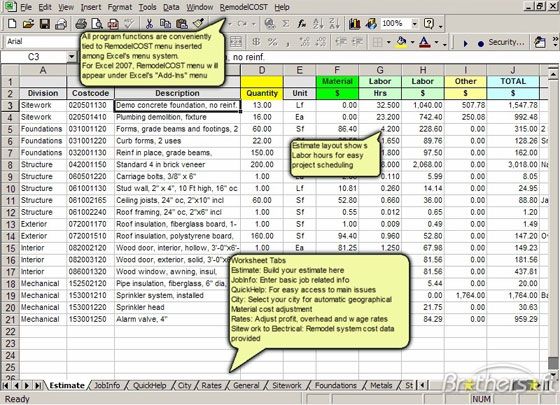Open the Insert Function fx icon
This screenshot has width=560, height=405.
tap(302, 24)
